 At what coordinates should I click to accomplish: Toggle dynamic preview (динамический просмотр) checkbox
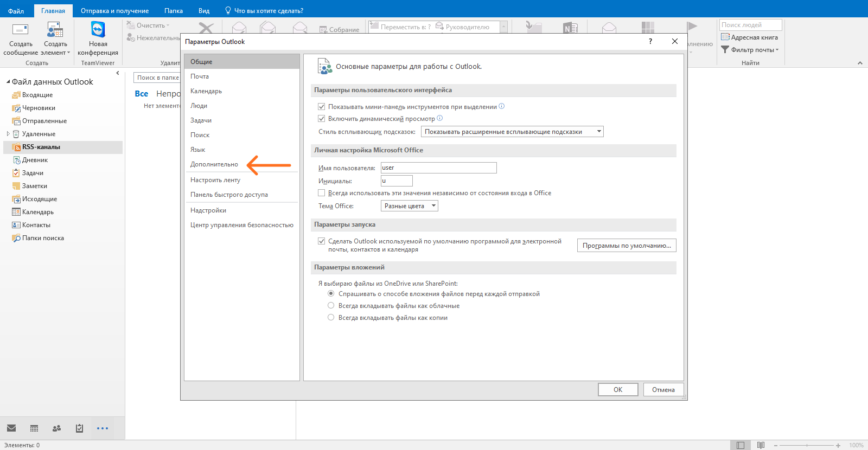[322, 119]
